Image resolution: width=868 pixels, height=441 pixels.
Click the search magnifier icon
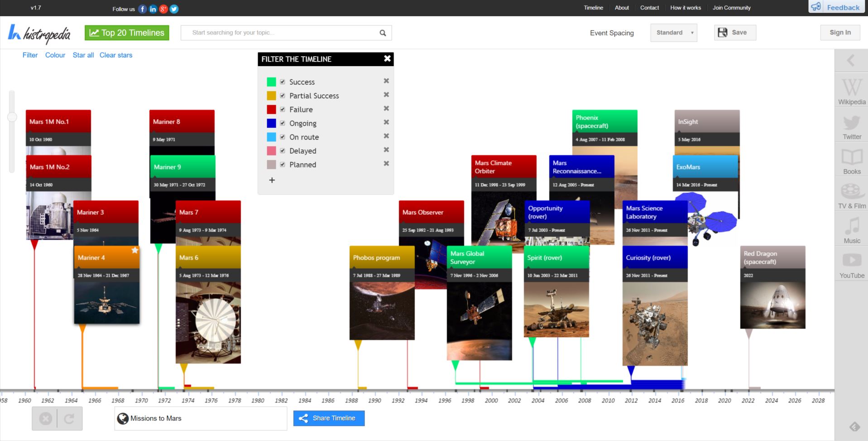coord(382,32)
